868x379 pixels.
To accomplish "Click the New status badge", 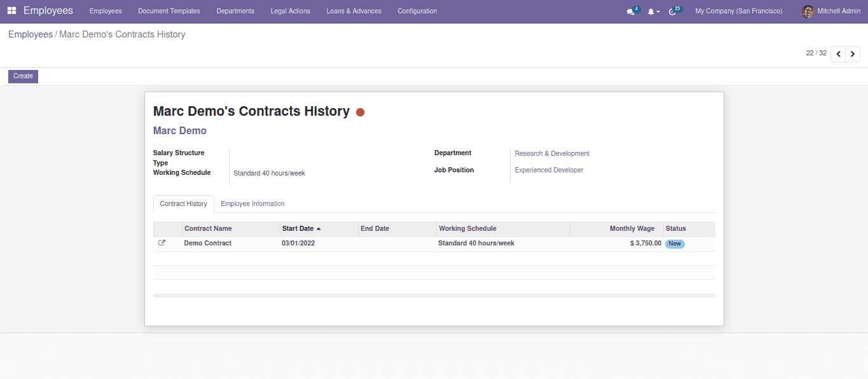I will [x=675, y=244].
